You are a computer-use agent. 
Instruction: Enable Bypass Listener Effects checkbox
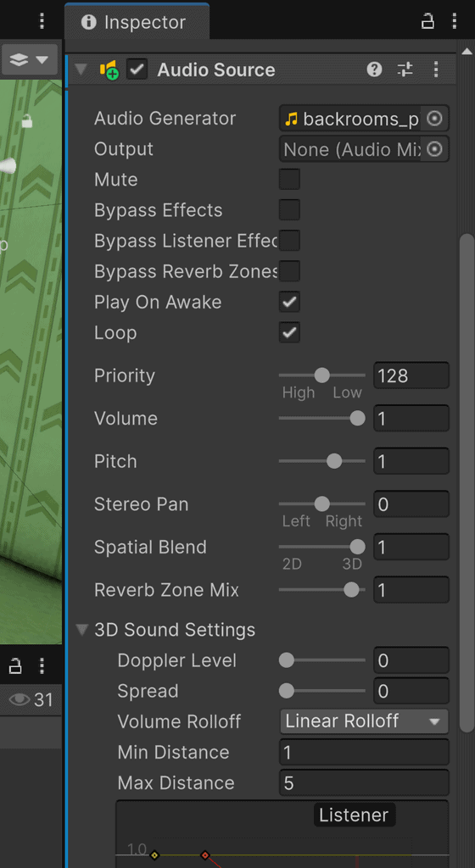coord(289,241)
